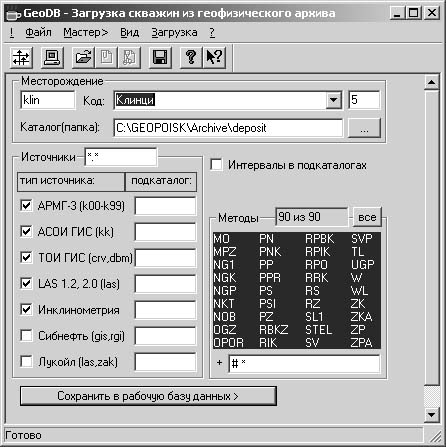Click the scrollbar down arrow
The width and height of the screenshot is (446, 447).
[432, 415]
